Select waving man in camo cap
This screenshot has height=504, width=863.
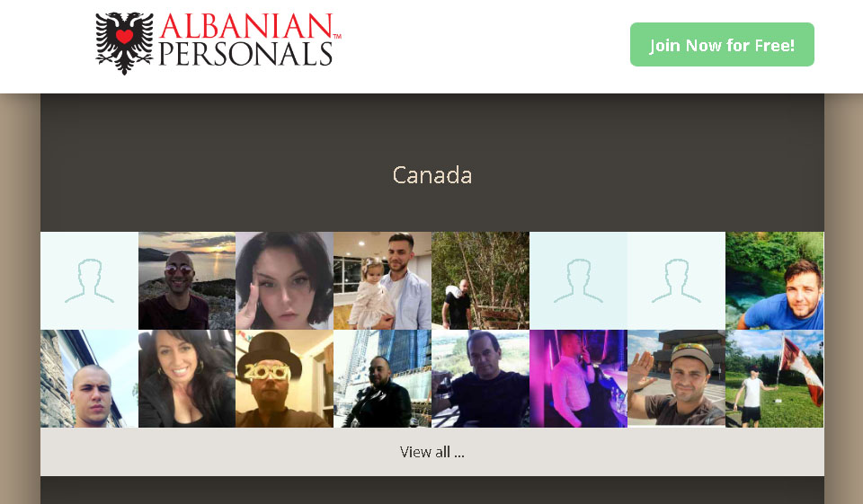tap(676, 378)
